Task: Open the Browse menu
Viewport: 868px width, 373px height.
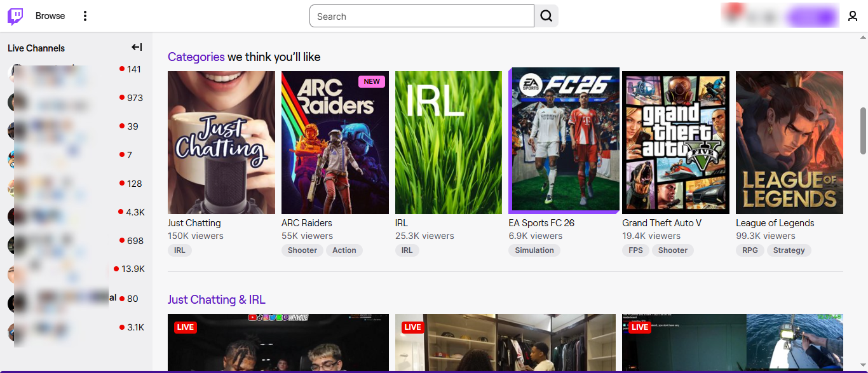Action: 50,15
